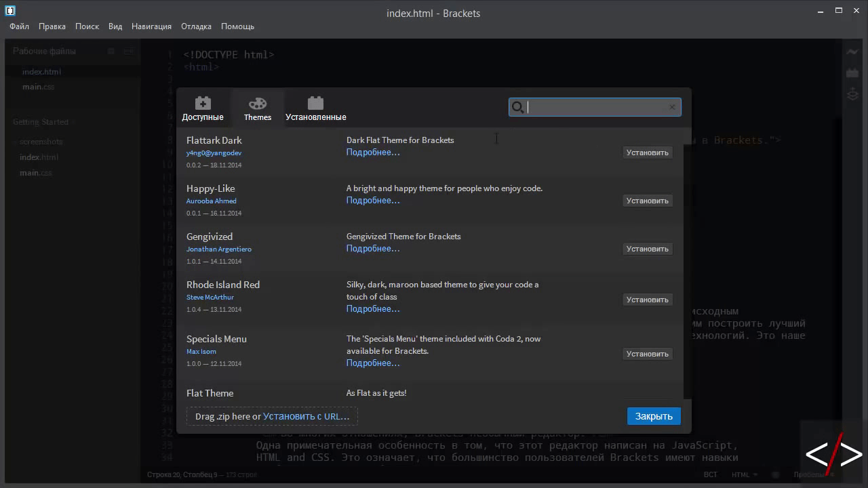The image size is (868, 488).
Task: Open author Steve McArthur link
Action: 210,298
